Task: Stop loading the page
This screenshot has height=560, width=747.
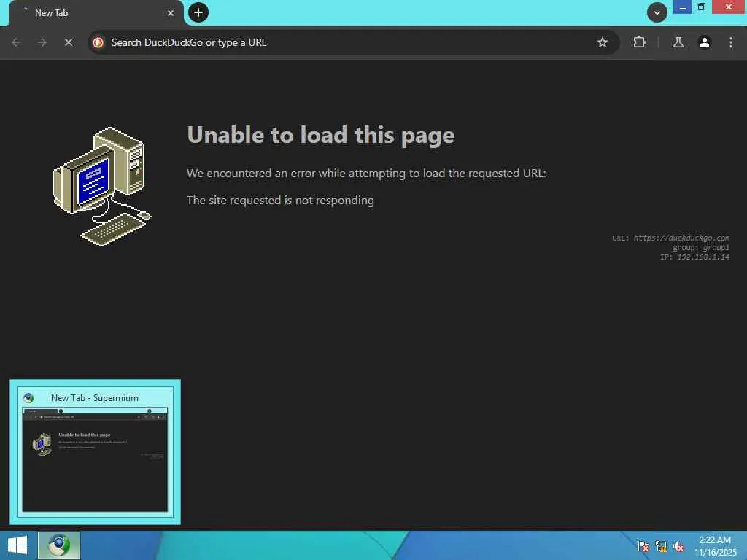Action: [69, 42]
